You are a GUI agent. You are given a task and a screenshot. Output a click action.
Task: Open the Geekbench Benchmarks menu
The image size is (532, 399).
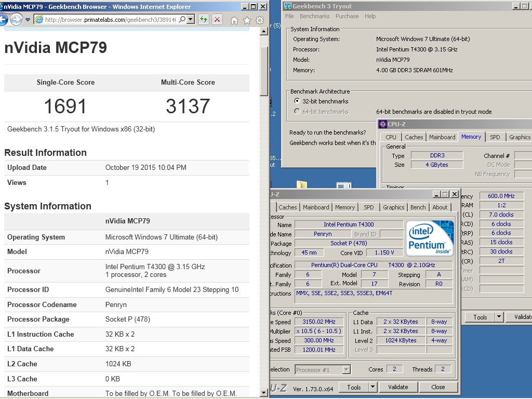click(314, 16)
